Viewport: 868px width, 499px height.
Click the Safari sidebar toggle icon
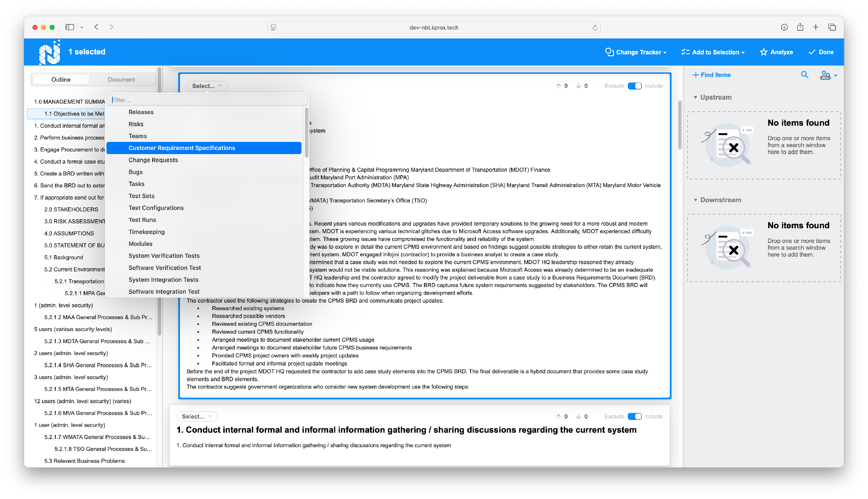(69, 27)
